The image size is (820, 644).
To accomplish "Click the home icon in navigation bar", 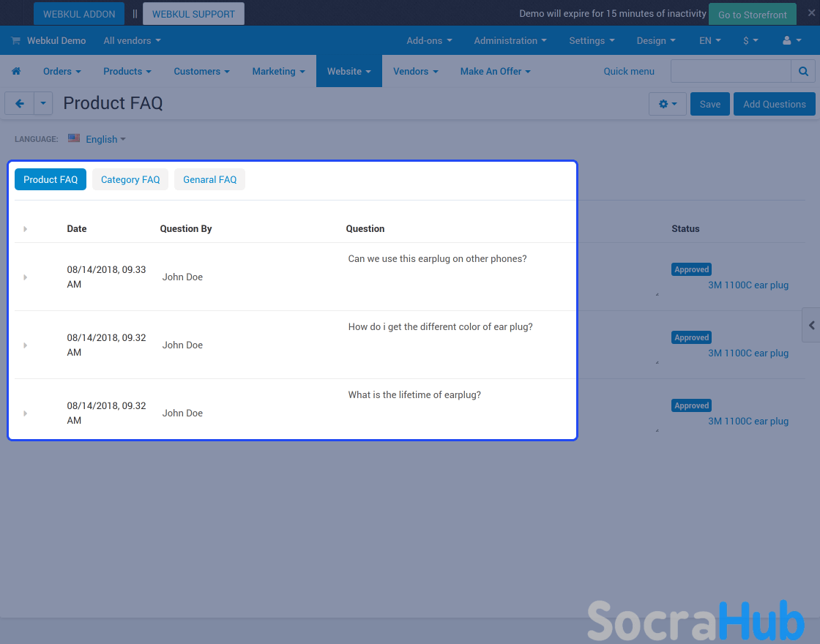I will tap(16, 71).
